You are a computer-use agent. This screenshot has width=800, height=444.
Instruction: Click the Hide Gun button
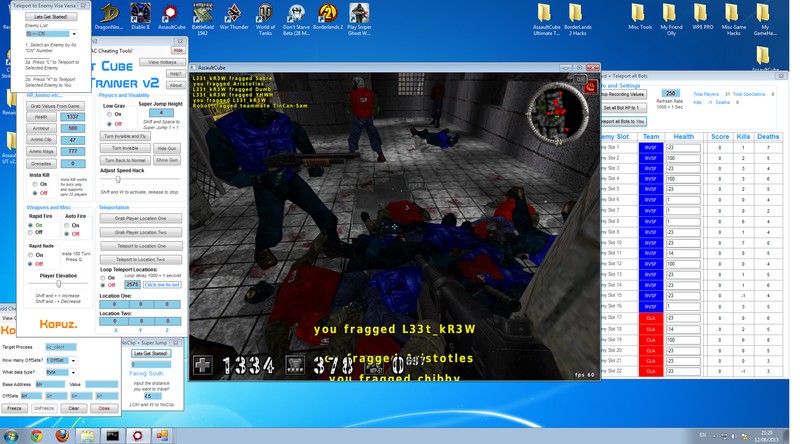(x=166, y=149)
